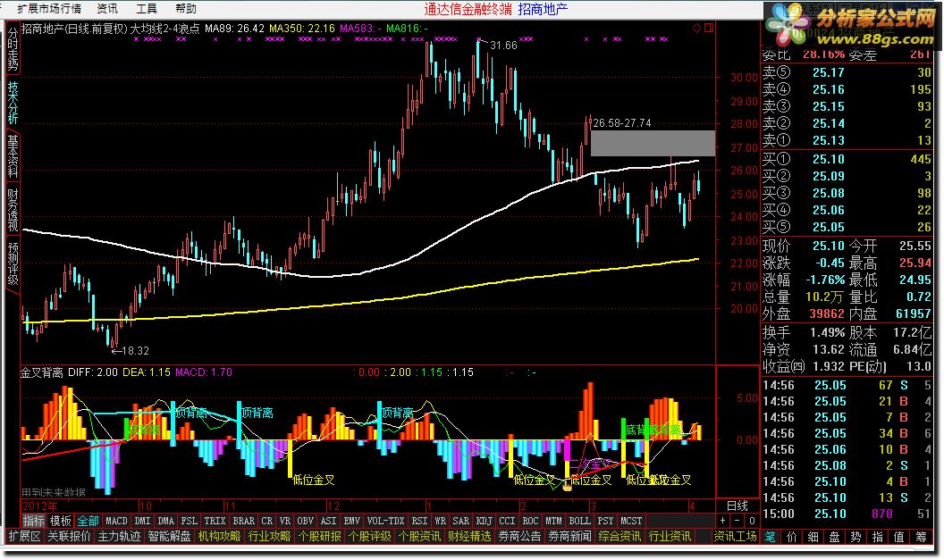The image size is (944, 560).
Task: Click the red diamond icon atop the chart
Action: coord(696,28)
